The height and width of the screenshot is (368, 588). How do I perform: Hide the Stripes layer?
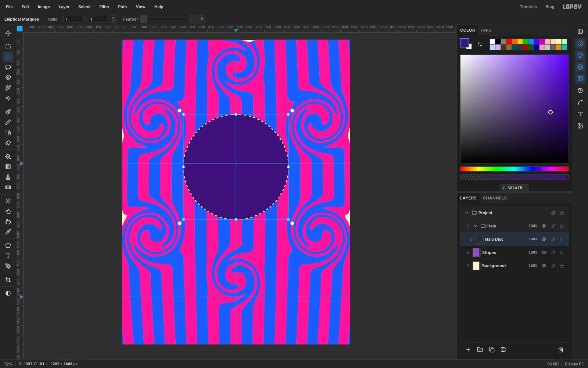(544, 252)
